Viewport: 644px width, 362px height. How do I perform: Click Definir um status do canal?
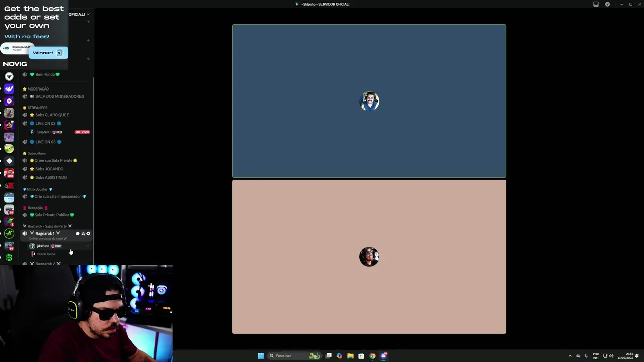tap(47, 239)
